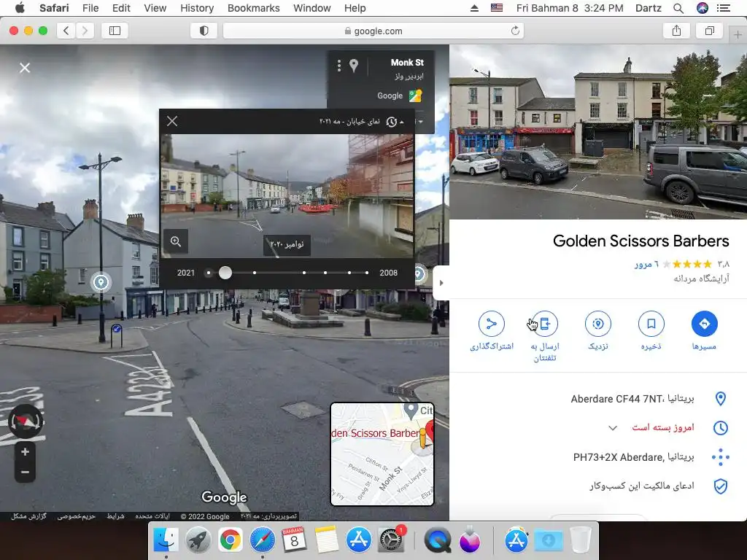Click the claim business shield icon
This screenshot has height=560, width=747.
pyautogui.click(x=720, y=486)
